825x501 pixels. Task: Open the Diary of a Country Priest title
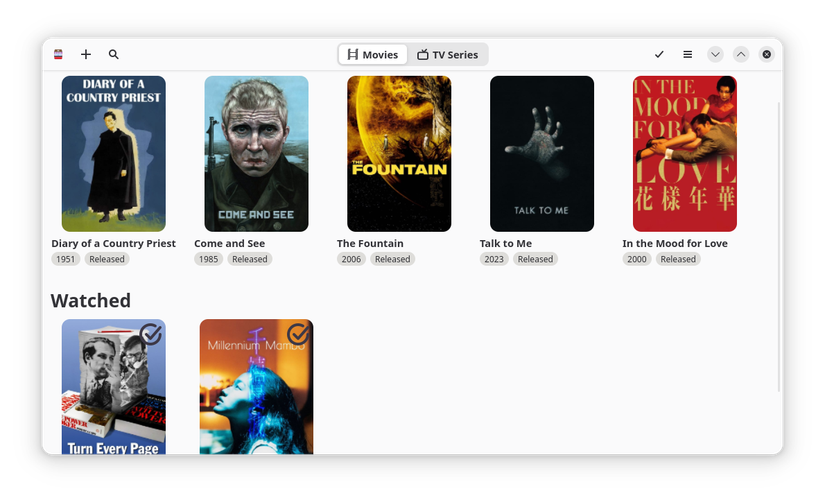114,243
